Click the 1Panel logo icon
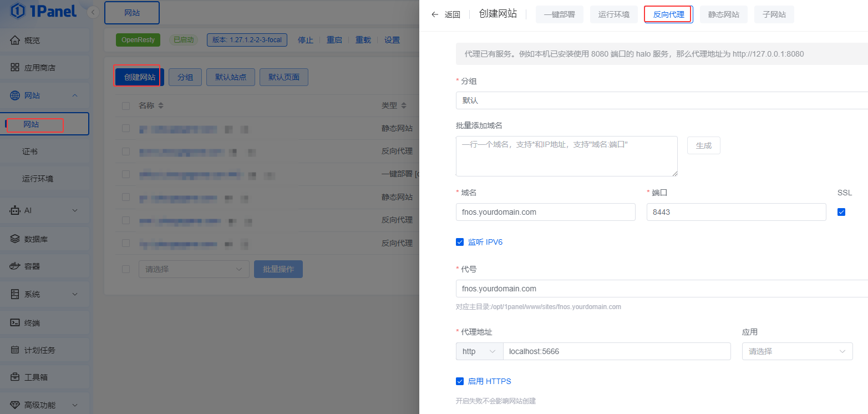Image resolution: width=868 pixels, height=414 pixels. tap(17, 11)
